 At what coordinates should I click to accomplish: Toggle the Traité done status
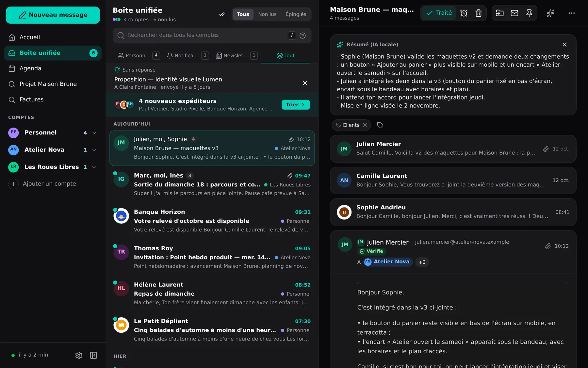[439, 13]
